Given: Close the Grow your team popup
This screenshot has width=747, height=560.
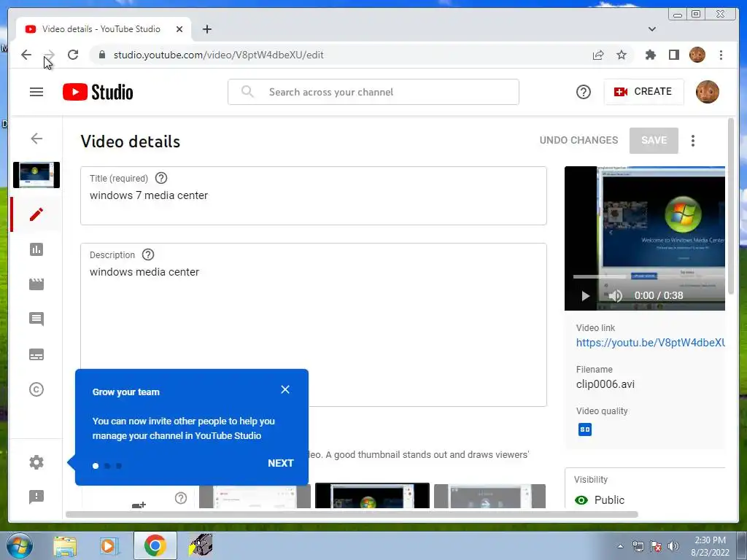Looking at the screenshot, I should click(285, 389).
